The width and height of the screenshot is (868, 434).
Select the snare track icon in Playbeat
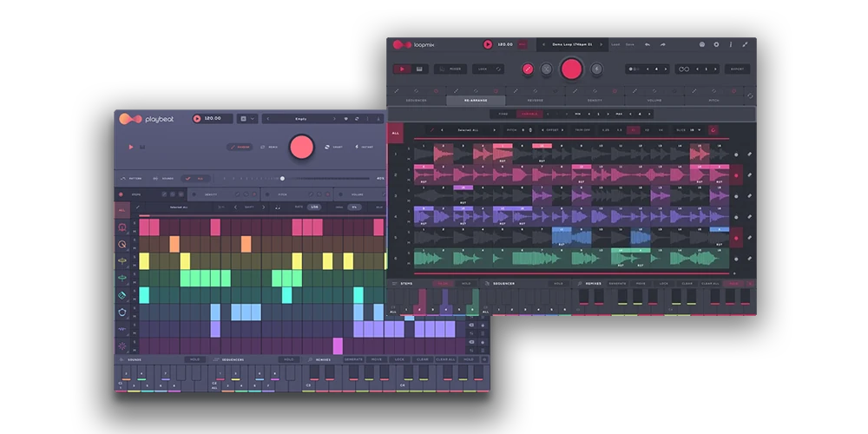coord(122,244)
